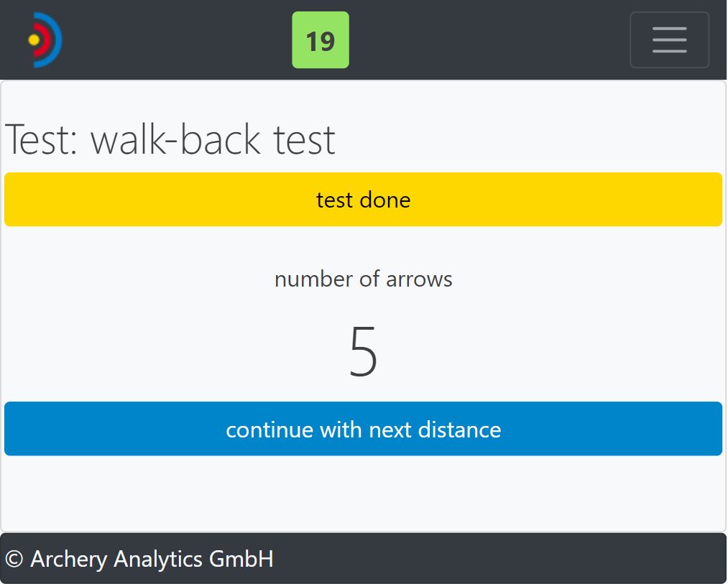This screenshot has width=728, height=584.
Task: Toggle the three-line menu icon
Action: click(669, 40)
